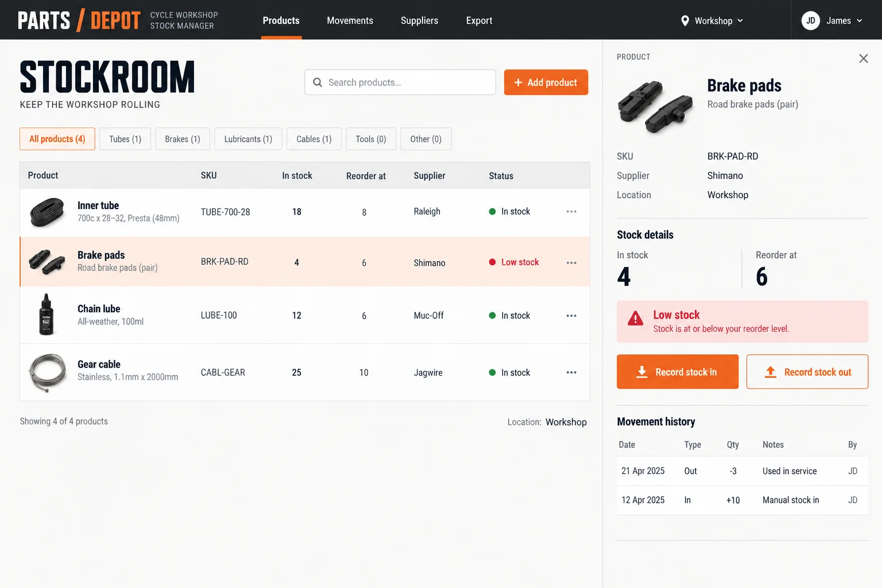Click the Inner tube product thumbnail
Viewport: 882px width, 588px height.
coord(47,212)
